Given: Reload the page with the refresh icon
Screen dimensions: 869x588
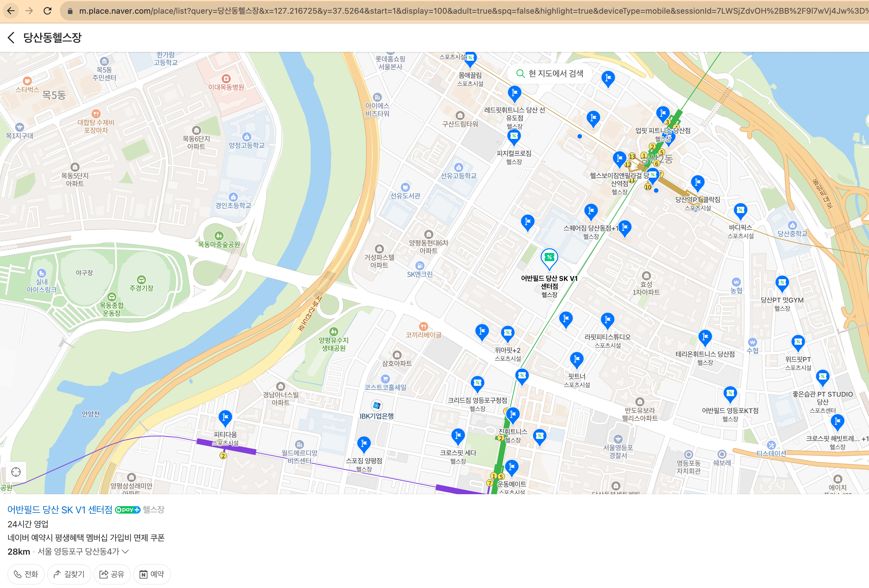Looking at the screenshot, I should pyautogui.click(x=47, y=11).
